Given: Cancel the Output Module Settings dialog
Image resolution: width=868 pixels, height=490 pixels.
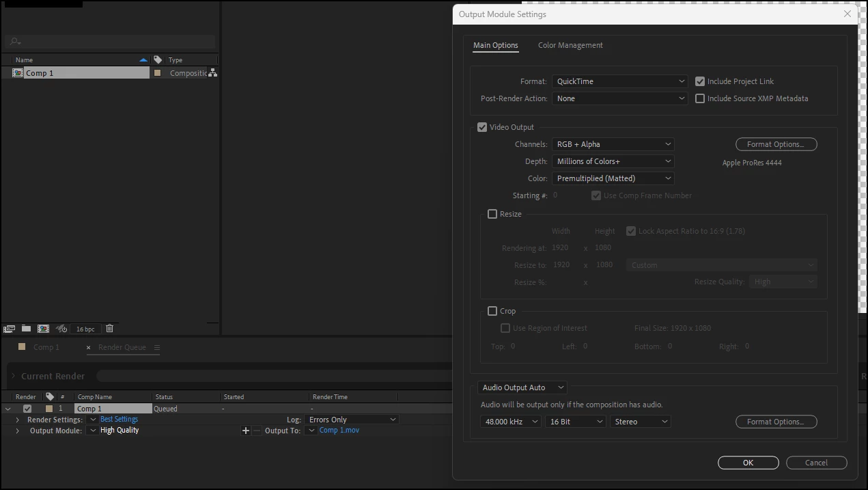Looking at the screenshot, I should tap(817, 463).
